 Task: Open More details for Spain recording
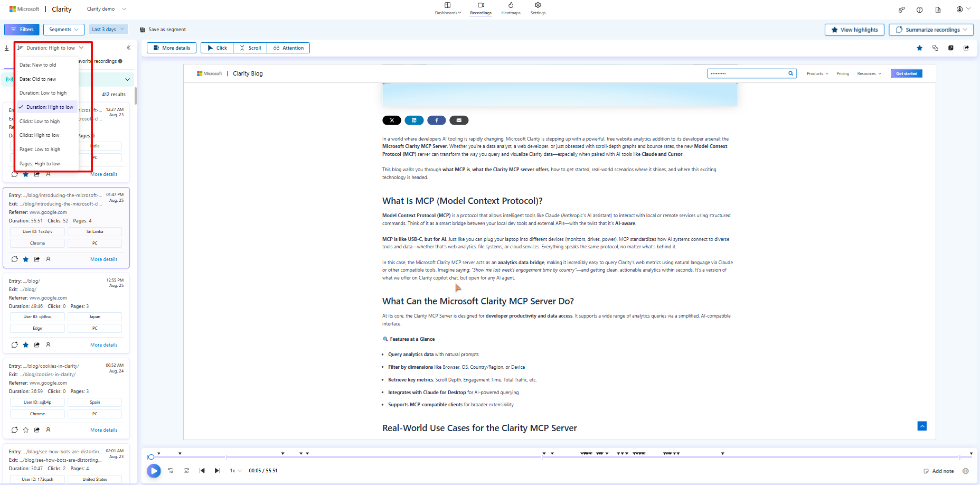click(x=104, y=430)
